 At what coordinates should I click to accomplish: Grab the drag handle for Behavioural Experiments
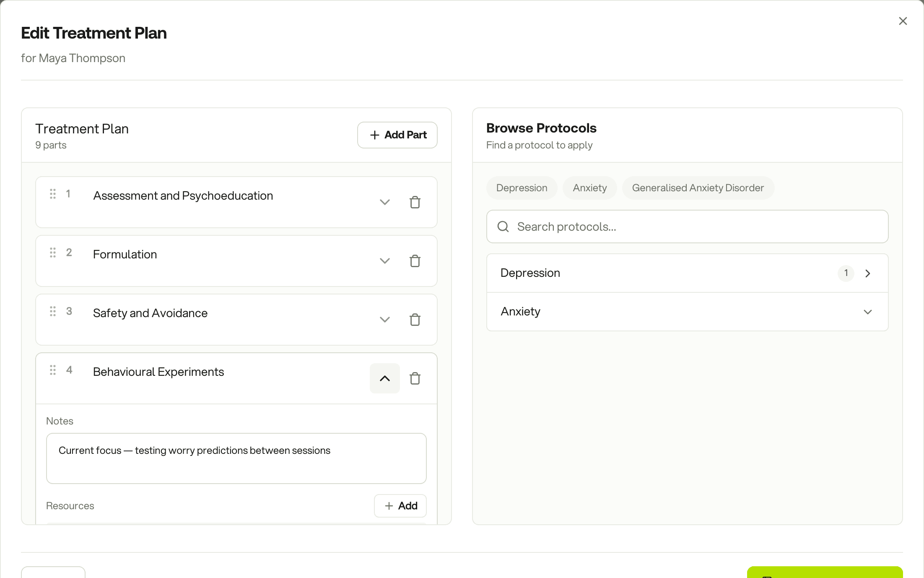coord(53,370)
